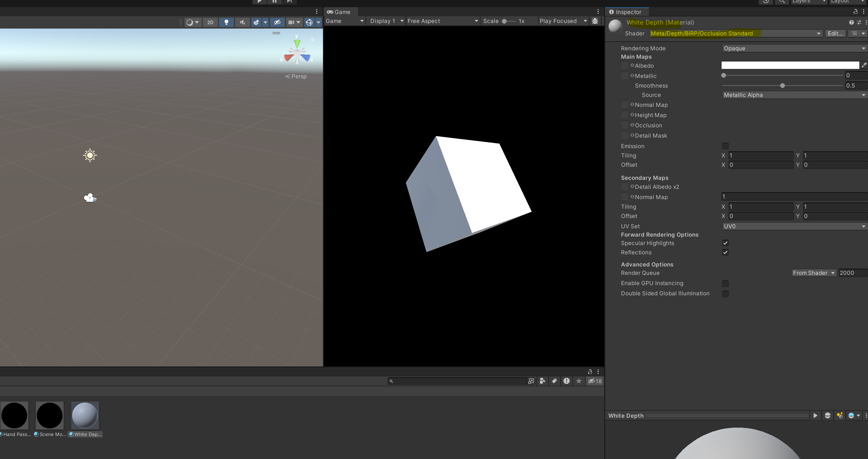Enable GPU Instancing checkbox
This screenshot has height=459, width=868.
(725, 283)
